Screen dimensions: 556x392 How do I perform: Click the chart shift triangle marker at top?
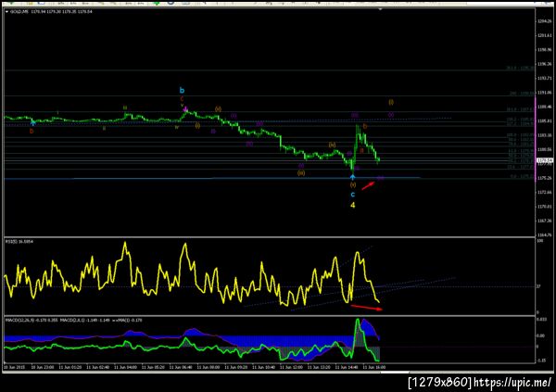[x=380, y=9]
